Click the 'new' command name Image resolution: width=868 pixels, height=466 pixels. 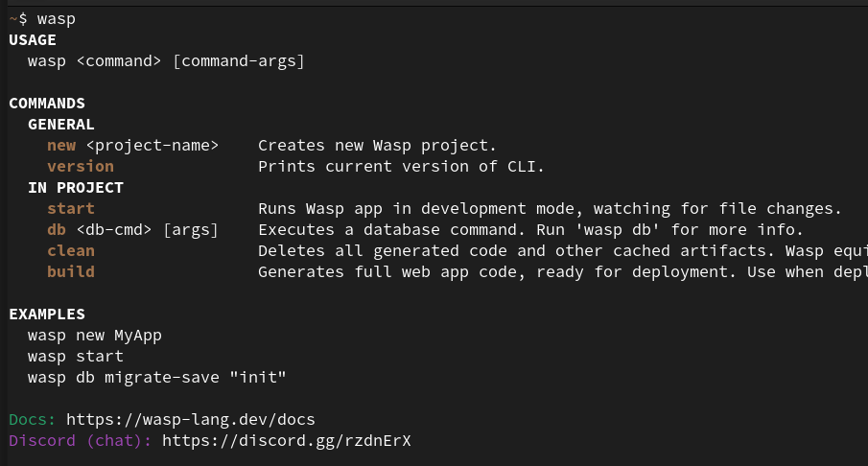(61, 146)
